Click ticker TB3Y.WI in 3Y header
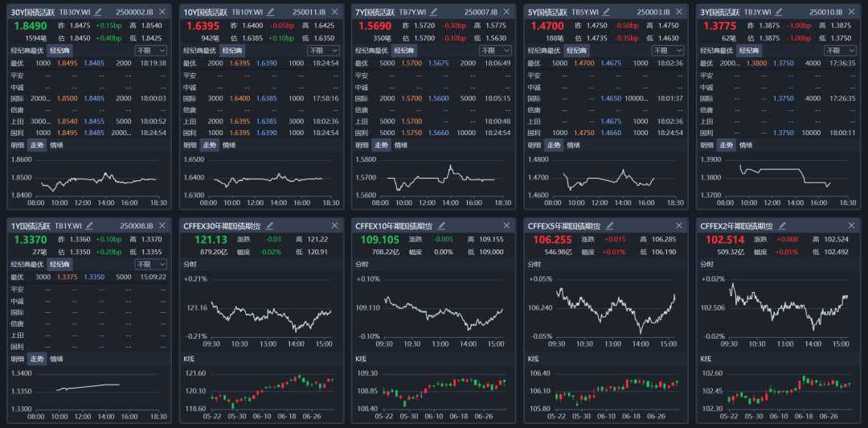Viewport: 868px width, 428px height. coord(758,11)
